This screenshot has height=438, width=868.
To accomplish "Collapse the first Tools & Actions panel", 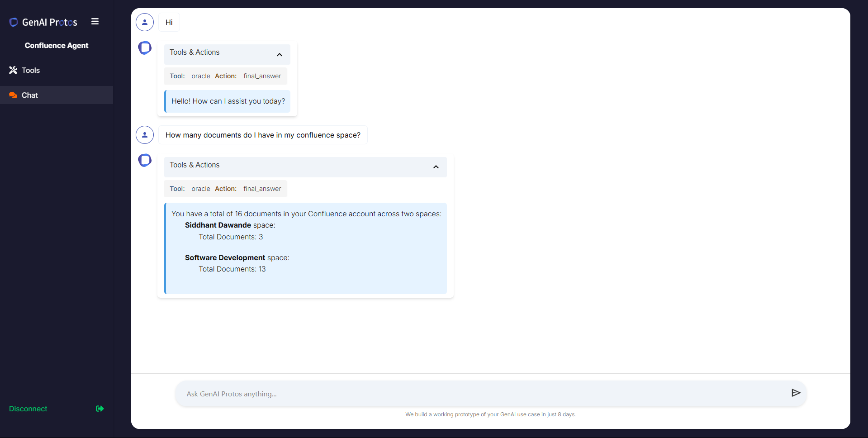I will [x=280, y=54].
